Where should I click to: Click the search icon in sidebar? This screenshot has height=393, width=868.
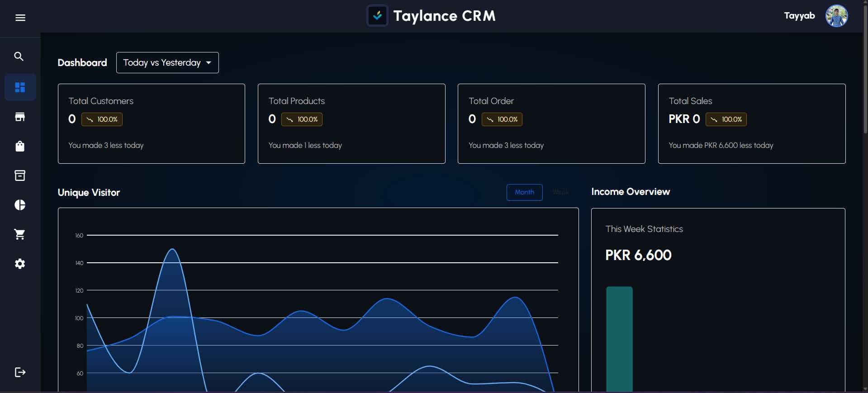click(19, 56)
